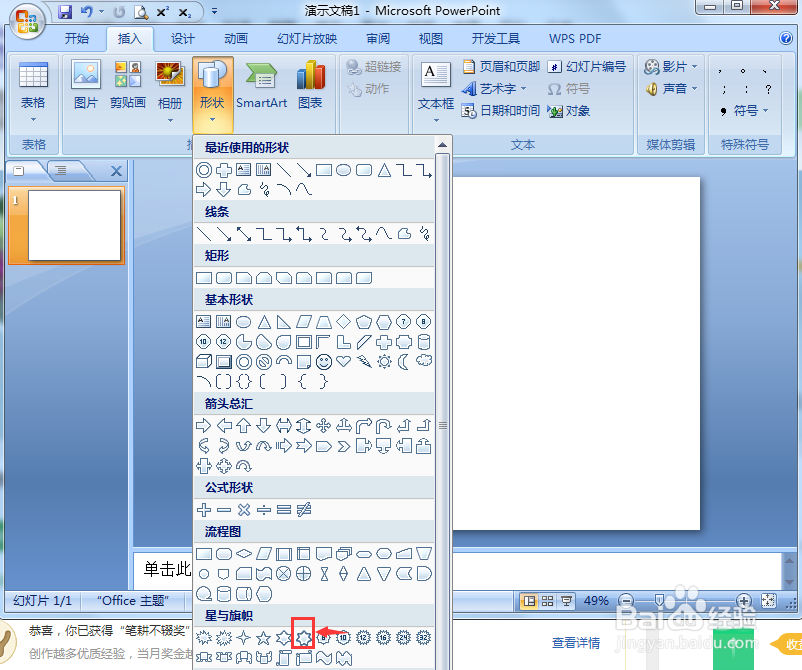Select the donut shape in recently used
The image size is (802, 670).
[204, 170]
